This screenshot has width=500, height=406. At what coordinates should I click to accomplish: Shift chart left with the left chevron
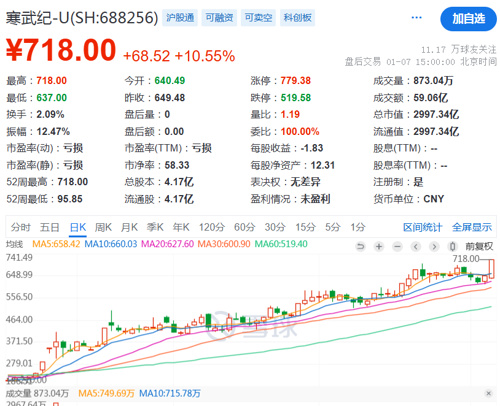click(415, 247)
